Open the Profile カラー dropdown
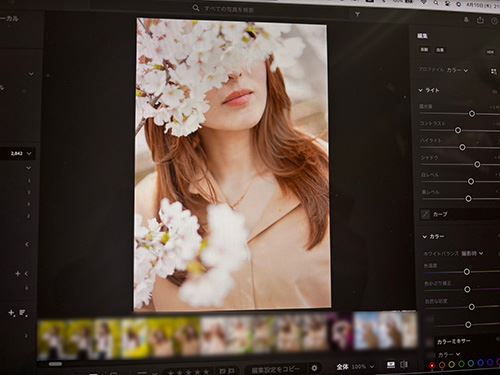 (457, 70)
